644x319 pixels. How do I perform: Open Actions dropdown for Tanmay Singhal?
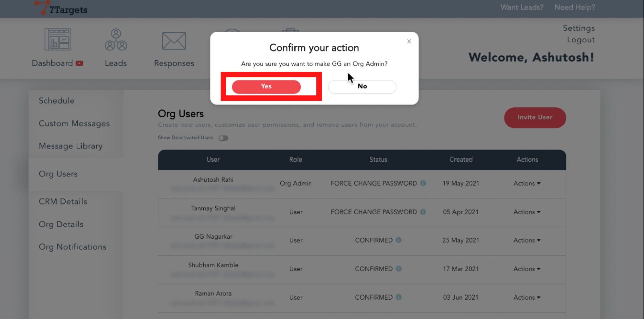click(527, 212)
